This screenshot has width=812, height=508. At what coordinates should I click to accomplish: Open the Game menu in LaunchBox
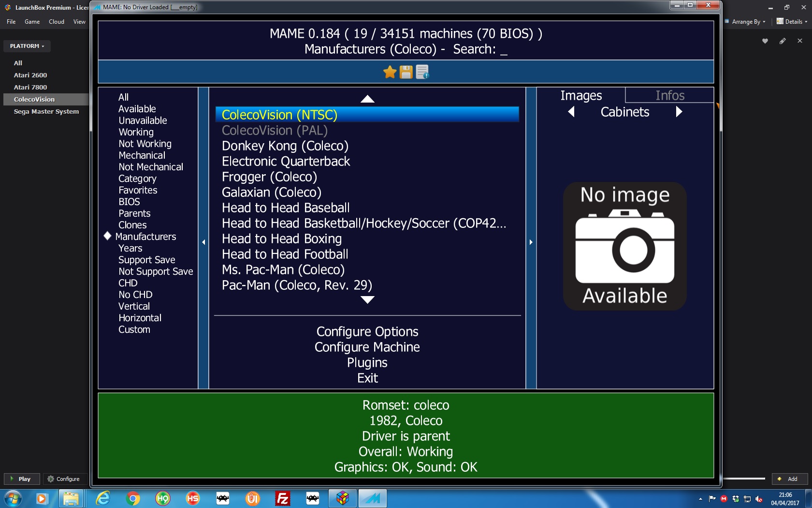point(32,21)
